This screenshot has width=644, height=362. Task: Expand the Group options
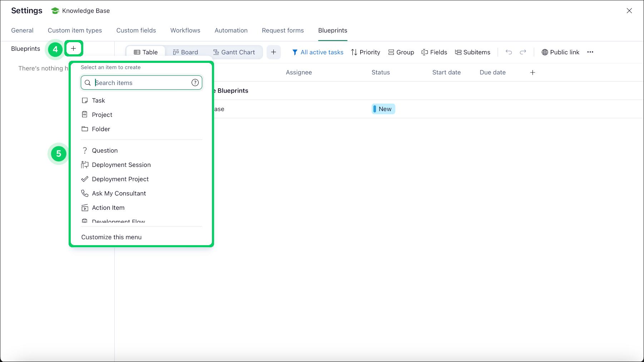click(401, 52)
